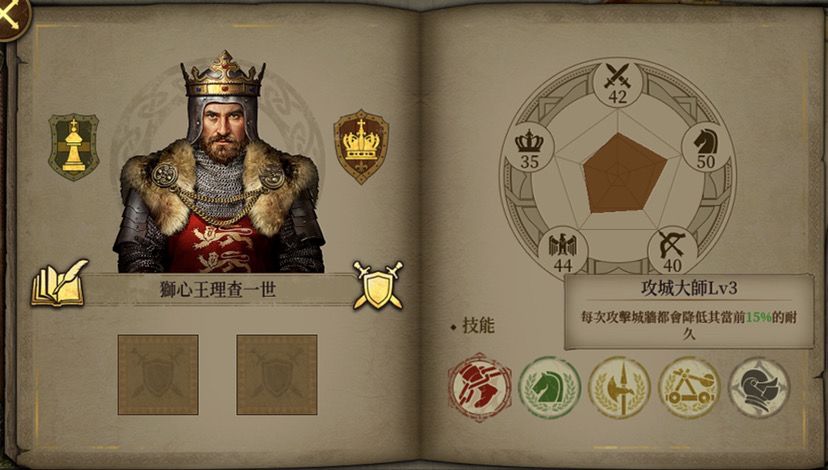Open the book and quill biography icon

pos(59,283)
